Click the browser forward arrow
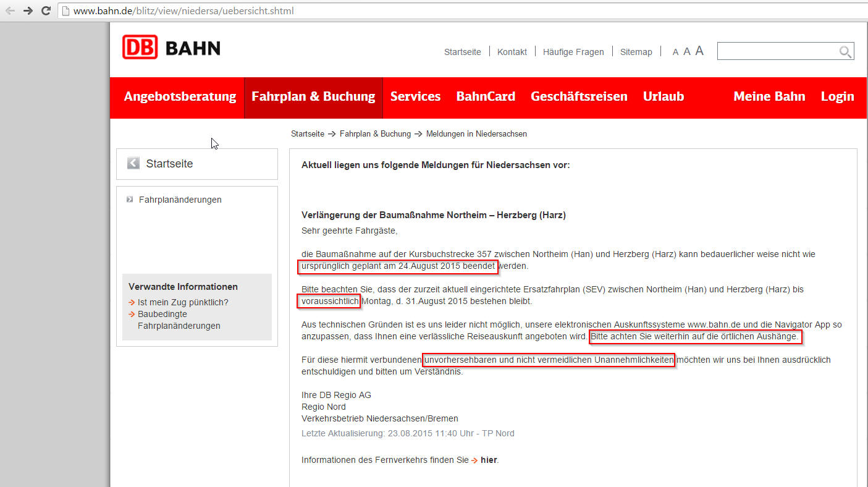This screenshot has width=868, height=487. coord(28,11)
